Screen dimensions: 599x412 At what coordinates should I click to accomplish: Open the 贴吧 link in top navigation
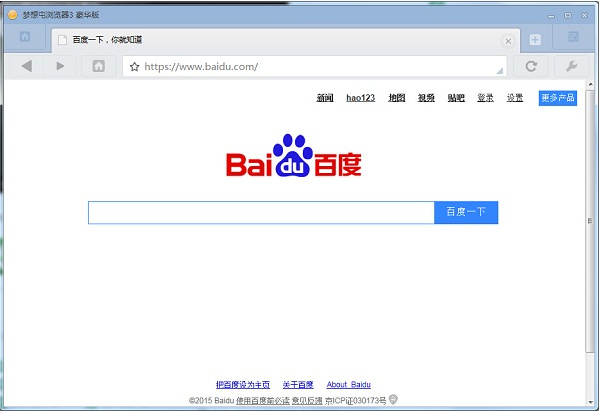(456, 98)
